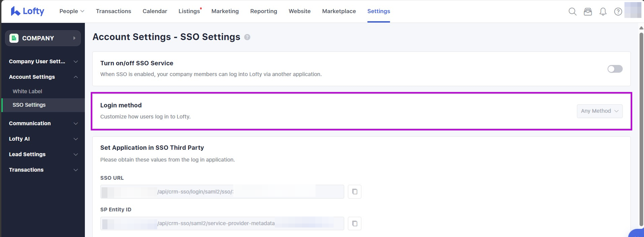Screen dimensions: 644x237
Task: Open the Any Method login dropdown
Action: pyautogui.click(x=600, y=111)
